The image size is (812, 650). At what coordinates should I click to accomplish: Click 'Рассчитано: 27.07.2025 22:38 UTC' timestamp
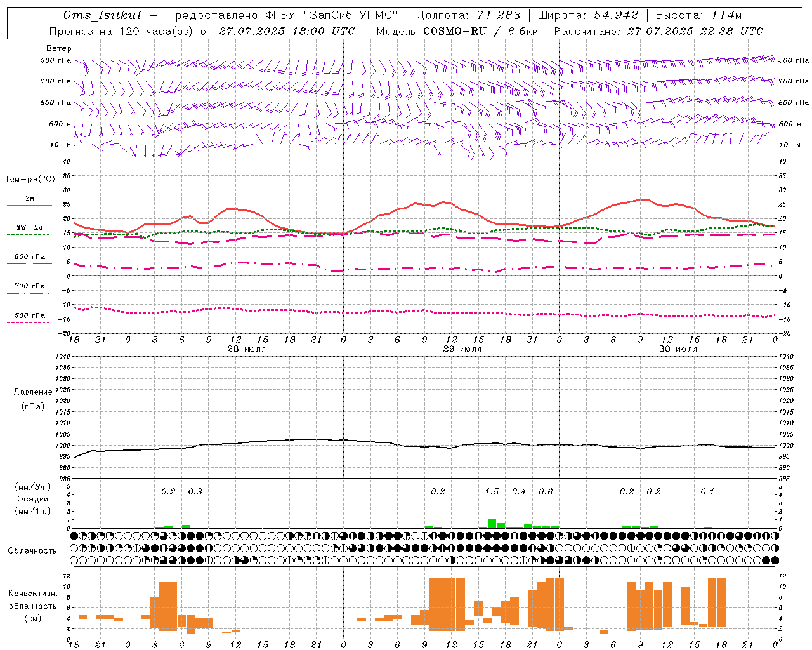658,31
